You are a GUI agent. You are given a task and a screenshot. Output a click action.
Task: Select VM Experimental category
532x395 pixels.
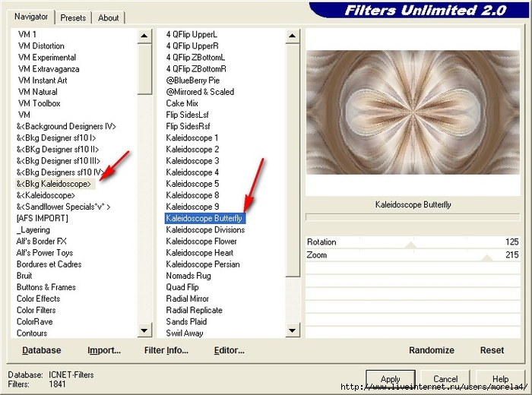pyautogui.click(x=47, y=57)
